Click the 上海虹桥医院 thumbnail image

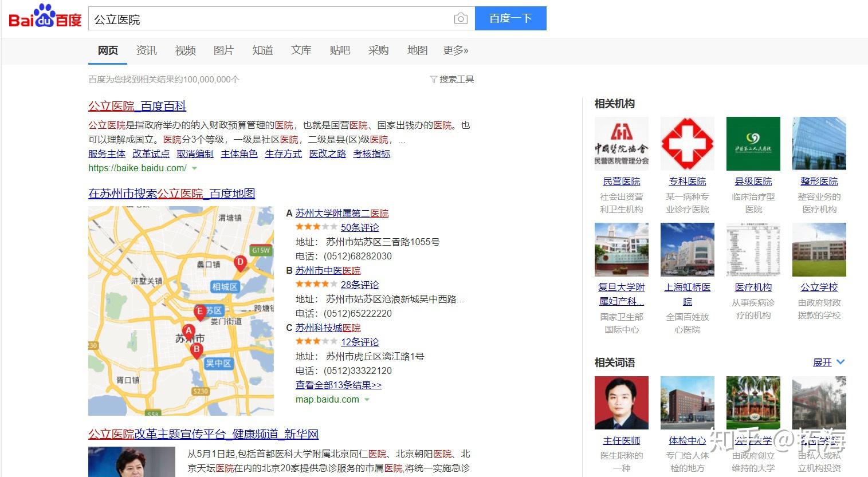[x=688, y=250]
